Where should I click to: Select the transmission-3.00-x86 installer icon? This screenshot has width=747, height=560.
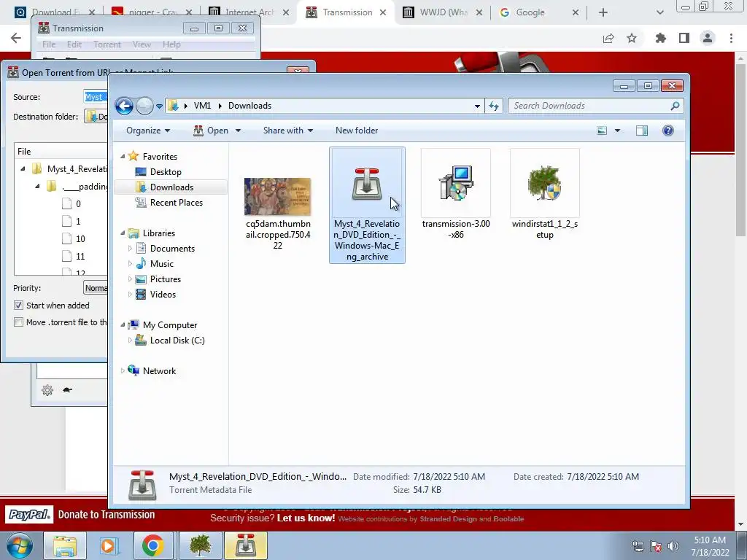pyautogui.click(x=456, y=183)
